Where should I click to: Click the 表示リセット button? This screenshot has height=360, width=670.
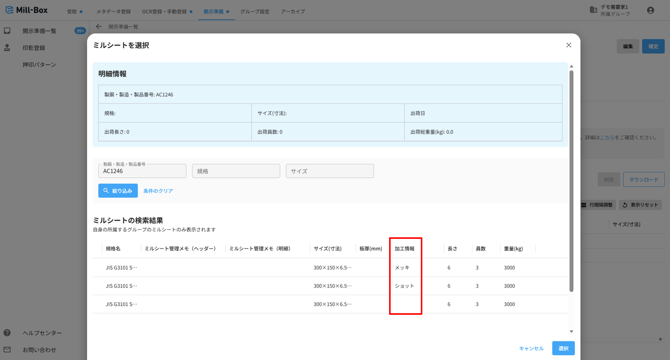(641, 205)
